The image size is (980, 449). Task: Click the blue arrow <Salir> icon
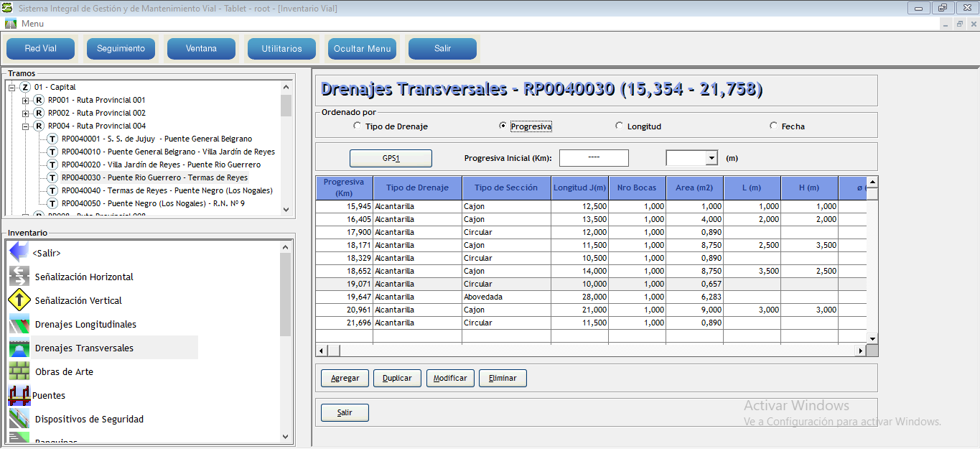click(19, 253)
